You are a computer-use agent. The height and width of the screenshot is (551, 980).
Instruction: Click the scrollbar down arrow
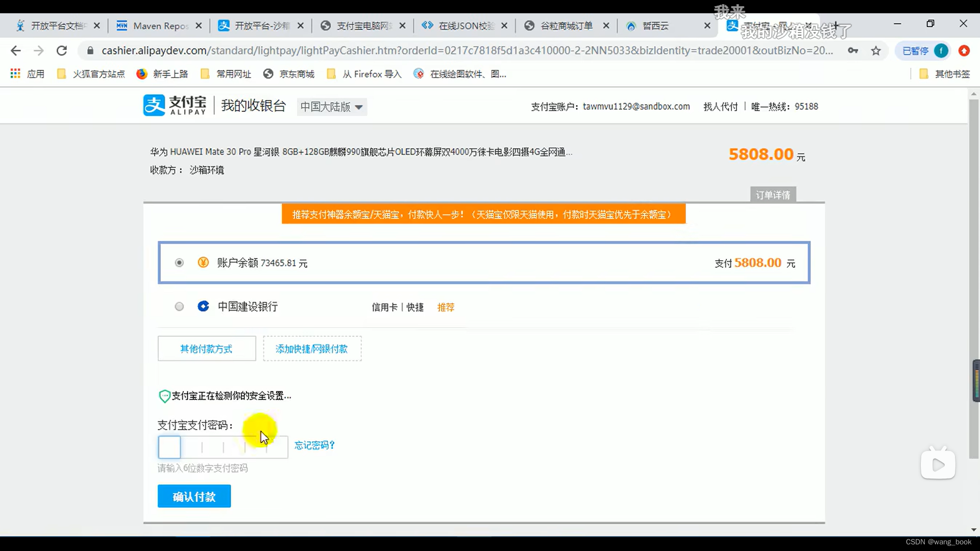click(973, 530)
